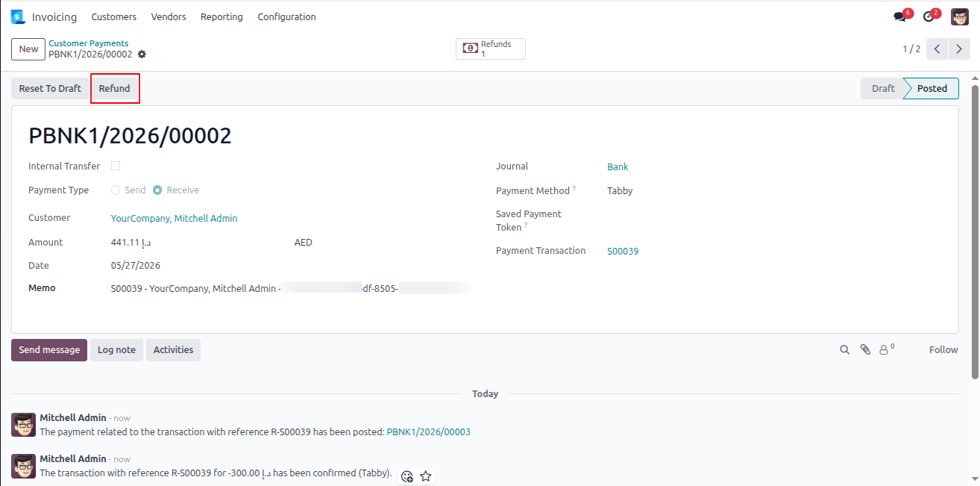This screenshot has height=486, width=980.
Task: Add a reaction on the last message
Action: (x=407, y=476)
